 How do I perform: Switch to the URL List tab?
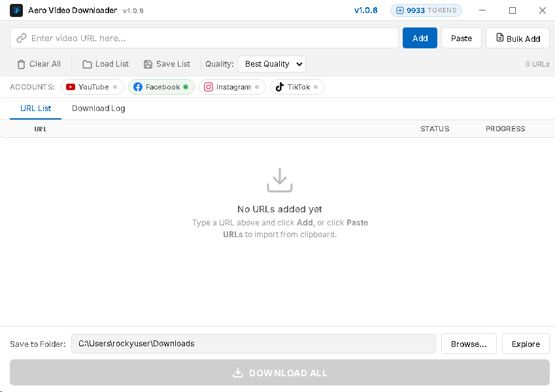coord(36,108)
